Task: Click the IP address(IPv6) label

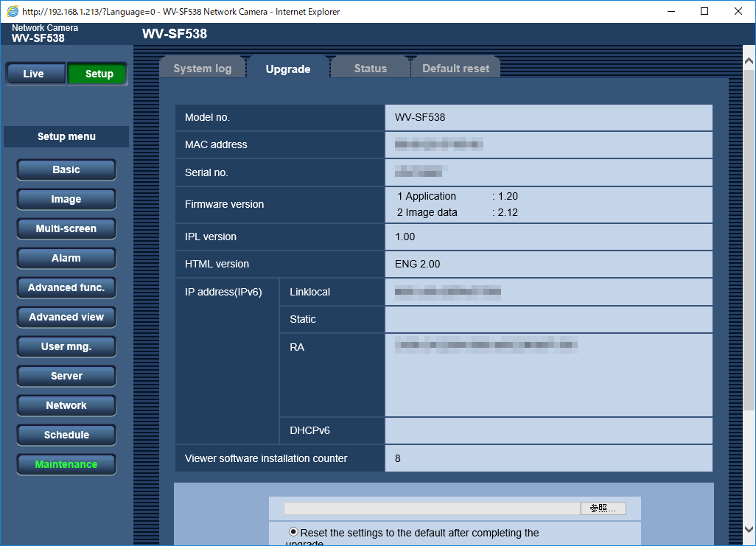Action: point(223,292)
